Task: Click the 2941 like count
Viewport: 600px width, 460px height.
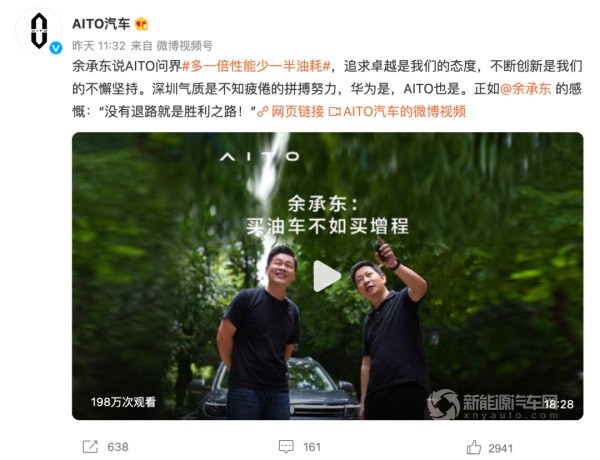Action: pyautogui.click(x=501, y=448)
